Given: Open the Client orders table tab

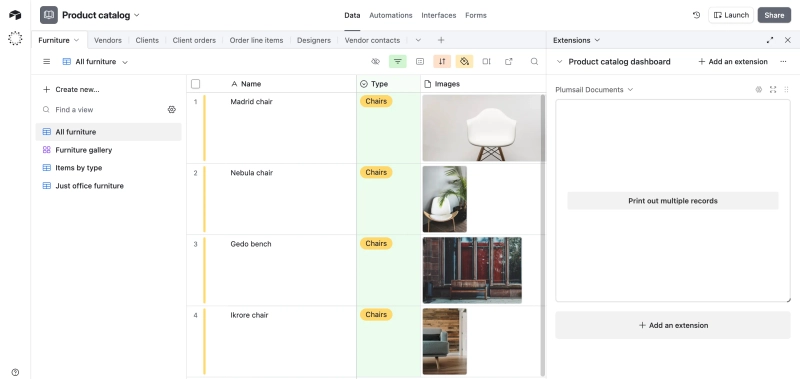Looking at the screenshot, I should point(194,40).
